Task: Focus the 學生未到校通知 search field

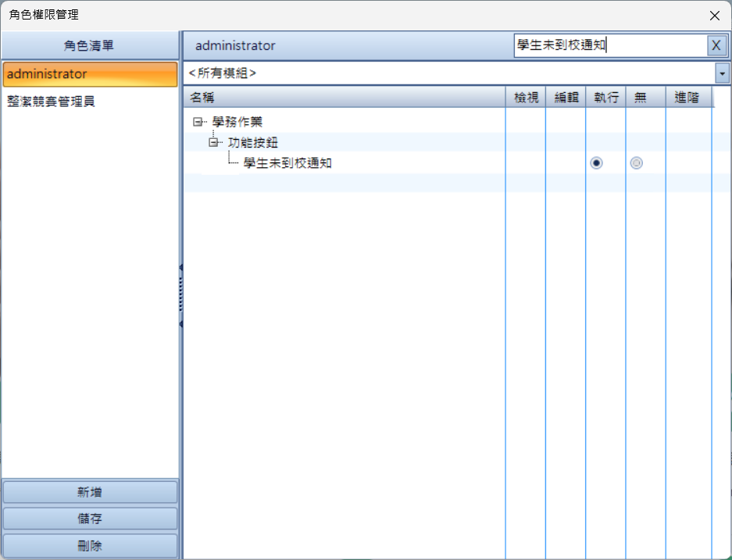Action: tap(611, 46)
